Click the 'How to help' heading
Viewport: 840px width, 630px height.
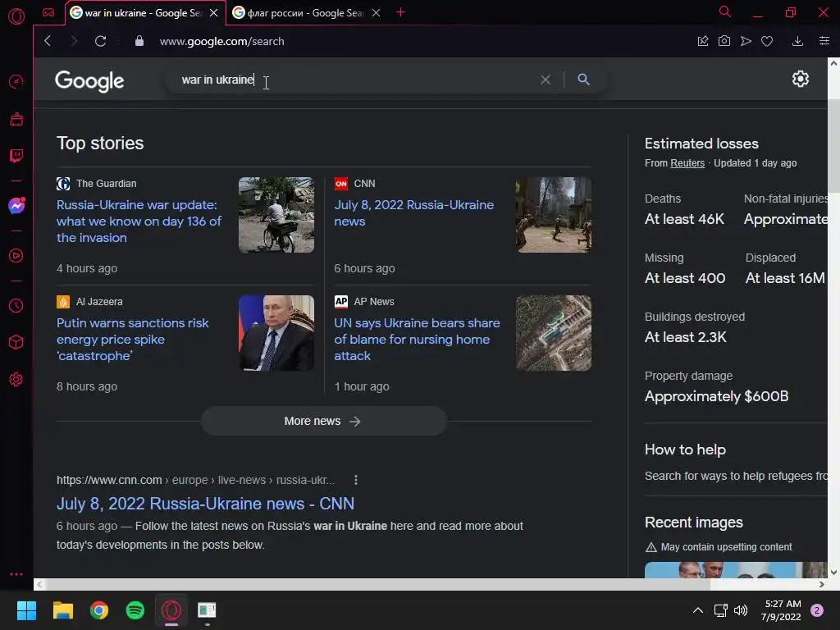pyautogui.click(x=685, y=450)
